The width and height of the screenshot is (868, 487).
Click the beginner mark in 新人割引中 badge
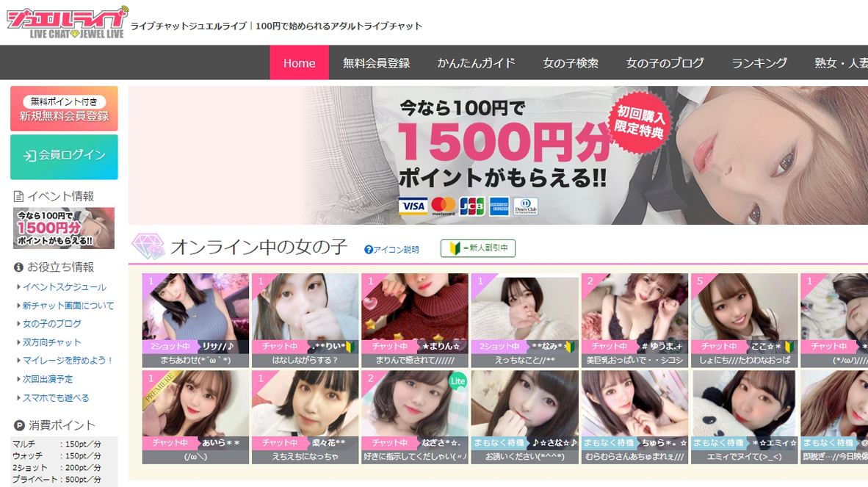[454, 249]
